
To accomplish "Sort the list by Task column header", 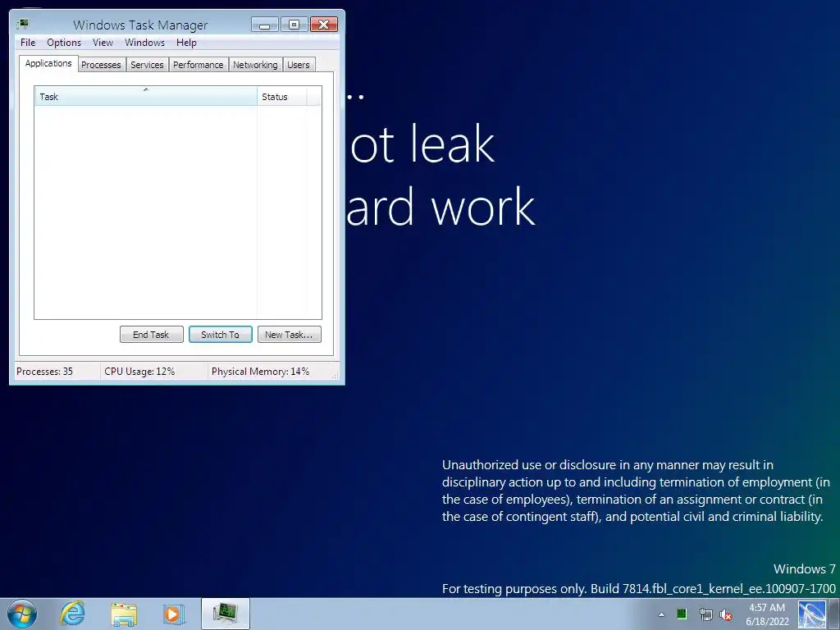I will click(146, 97).
